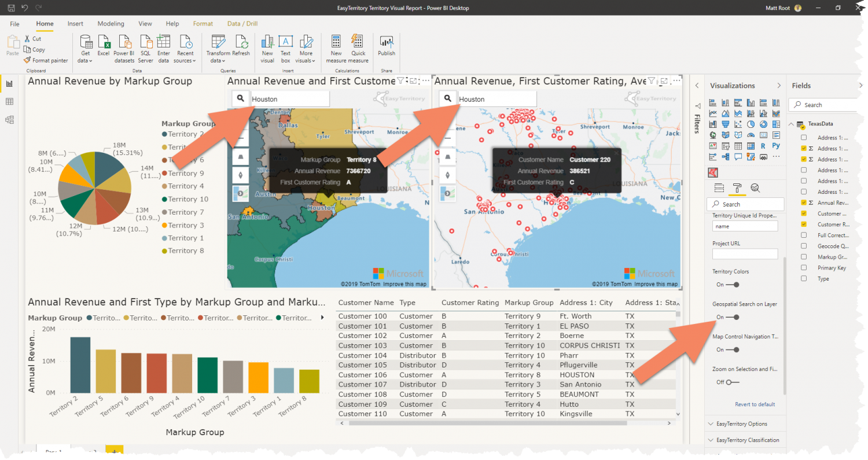
Task: Check the Markup Group field checkbox
Action: (803, 257)
